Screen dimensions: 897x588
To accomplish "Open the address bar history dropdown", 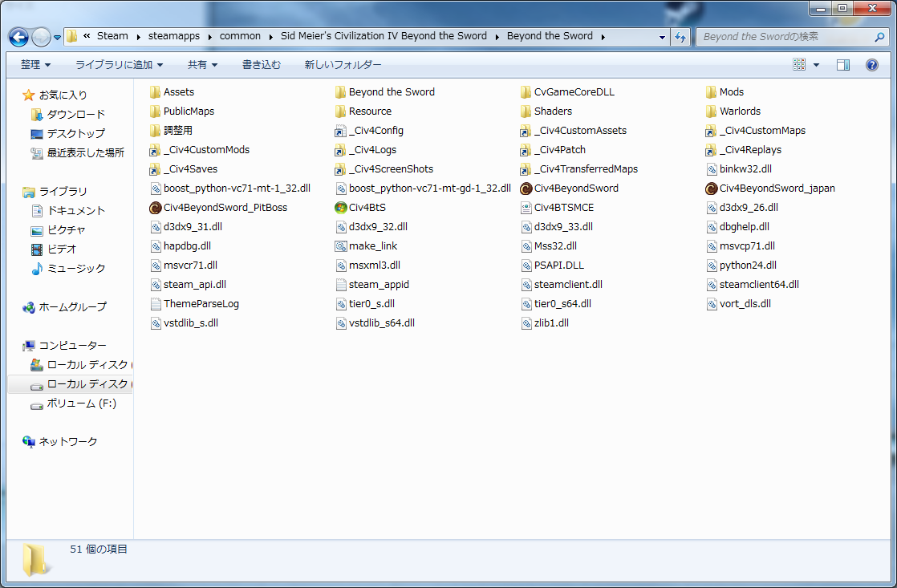I will (662, 37).
